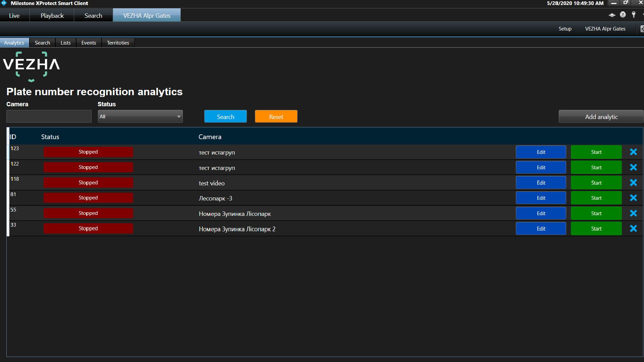
Task: Select camera name 'test video'
Action: [x=212, y=183]
